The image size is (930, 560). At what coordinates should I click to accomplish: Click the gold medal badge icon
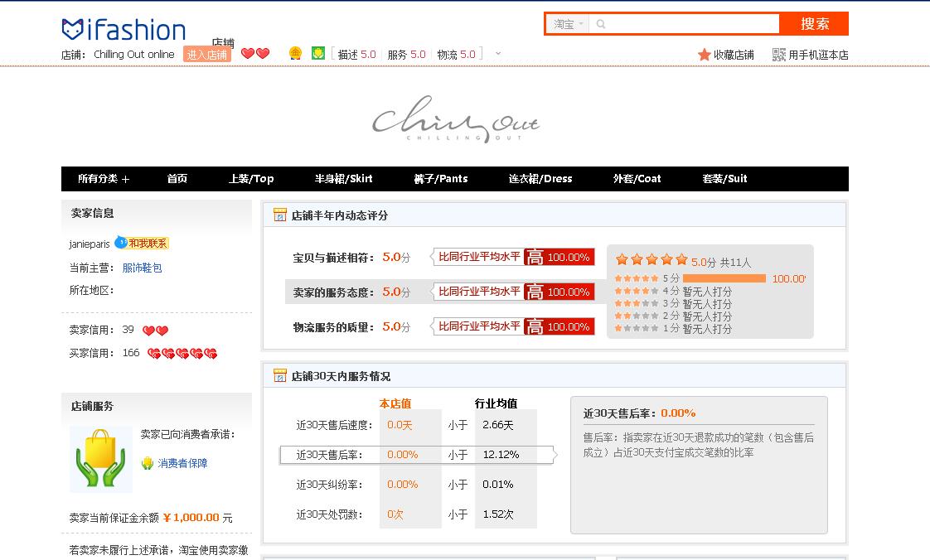click(x=295, y=53)
